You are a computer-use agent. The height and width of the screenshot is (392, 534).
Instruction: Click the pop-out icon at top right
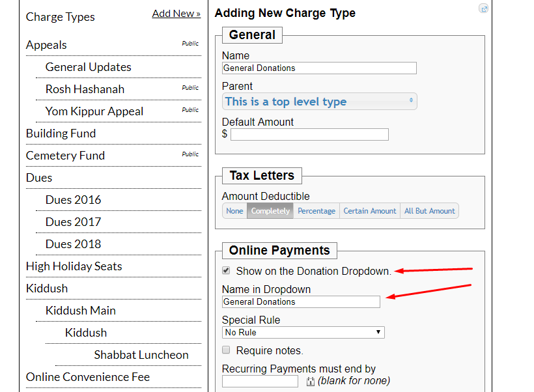pos(483,8)
